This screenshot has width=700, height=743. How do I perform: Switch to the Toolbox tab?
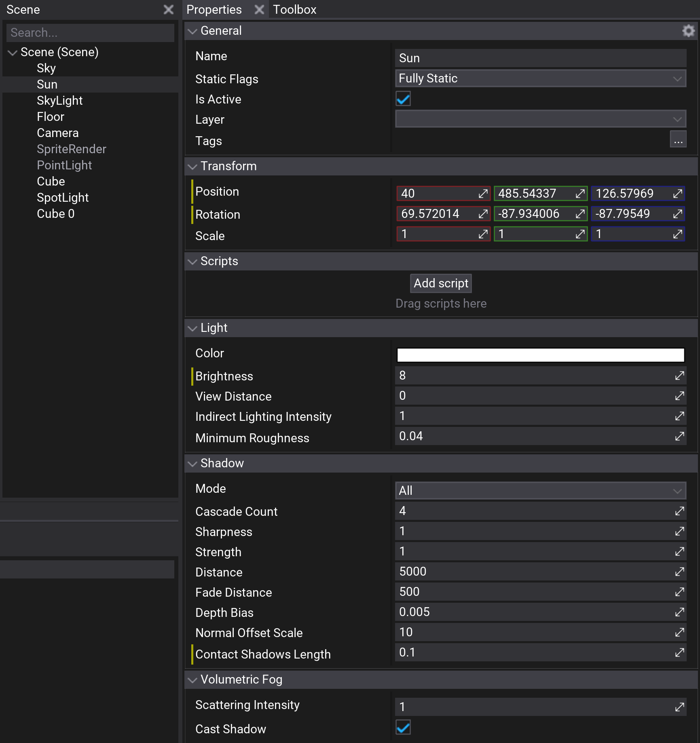tap(294, 9)
